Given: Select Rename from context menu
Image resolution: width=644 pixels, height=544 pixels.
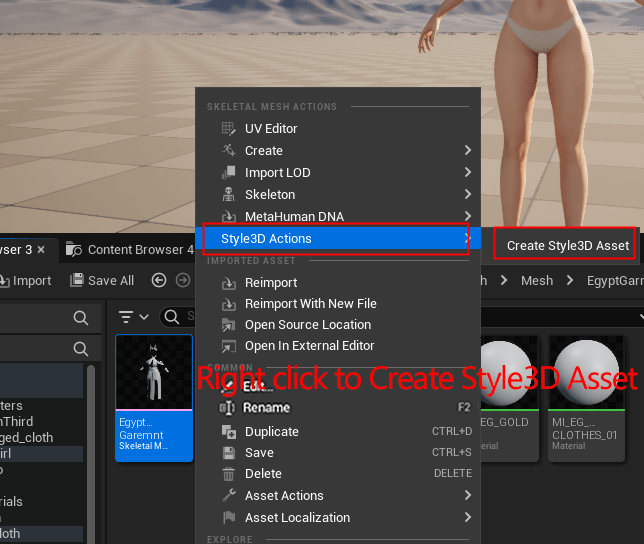Looking at the screenshot, I should point(267,408).
